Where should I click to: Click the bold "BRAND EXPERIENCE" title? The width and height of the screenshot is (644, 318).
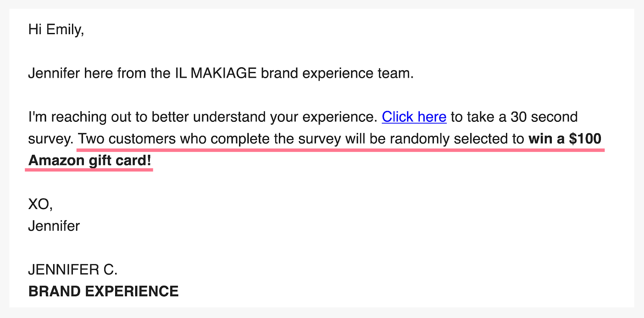point(103,291)
